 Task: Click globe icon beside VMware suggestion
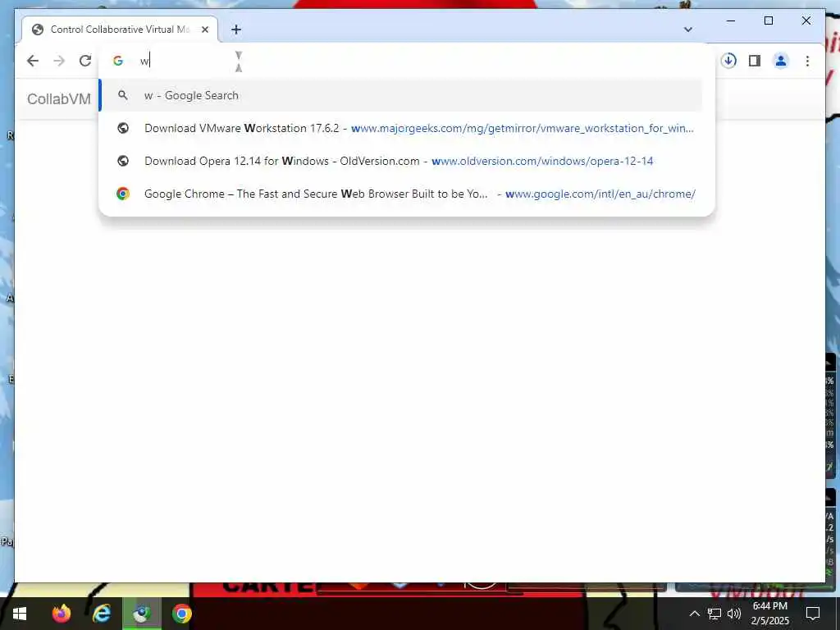tap(123, 128)
